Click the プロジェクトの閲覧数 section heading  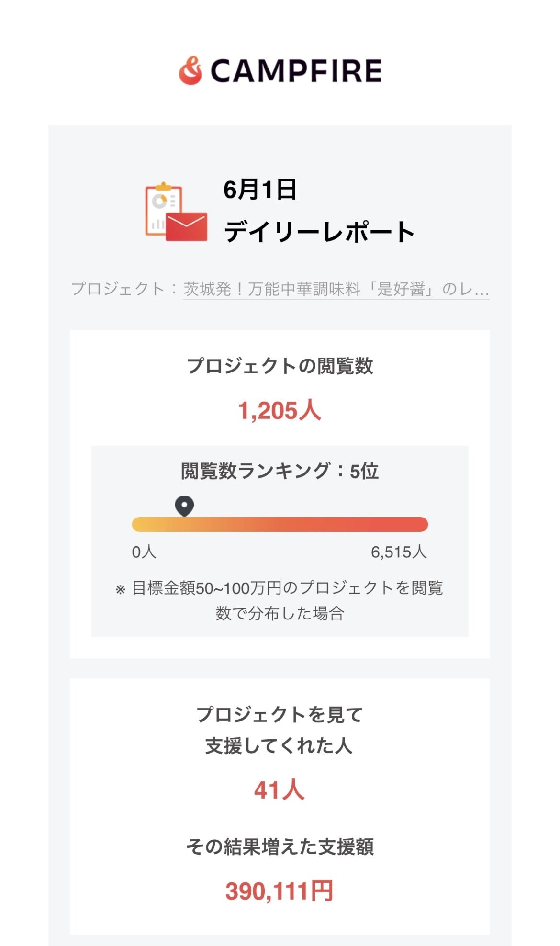coord(280,366)
